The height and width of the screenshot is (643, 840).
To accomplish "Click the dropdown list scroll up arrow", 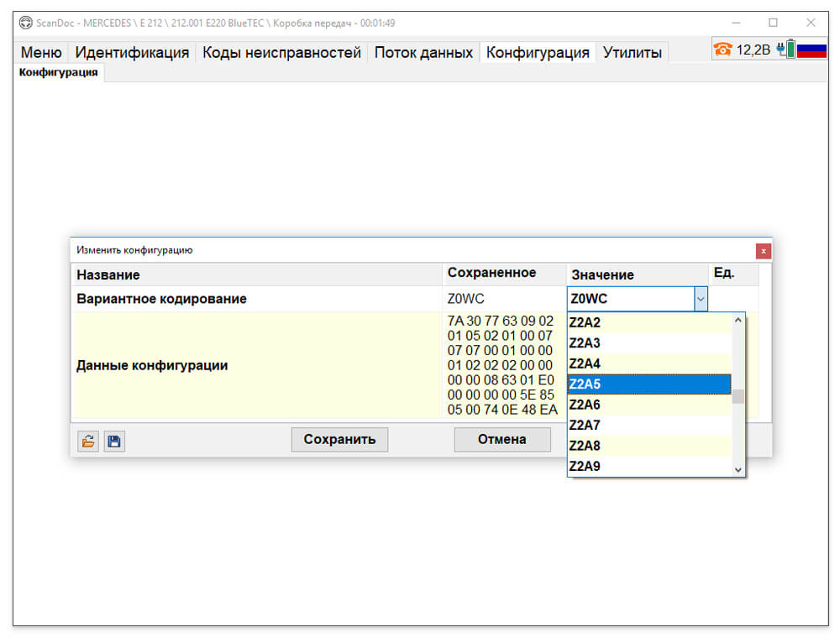I will (x=738, y=320).
